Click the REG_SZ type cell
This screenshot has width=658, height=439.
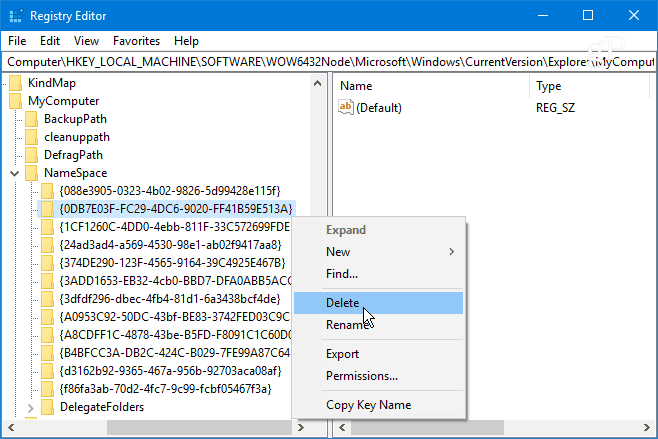556,108
